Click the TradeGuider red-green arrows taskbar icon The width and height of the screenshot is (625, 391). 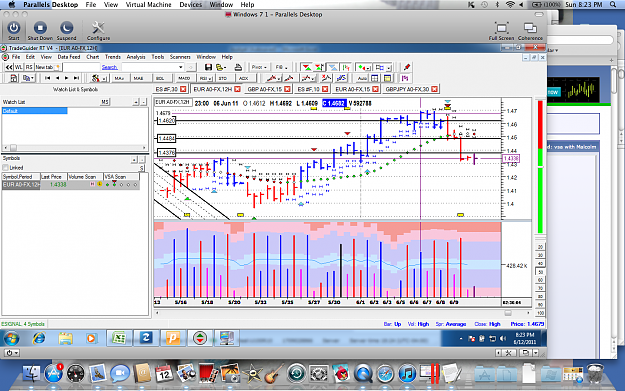200,338
